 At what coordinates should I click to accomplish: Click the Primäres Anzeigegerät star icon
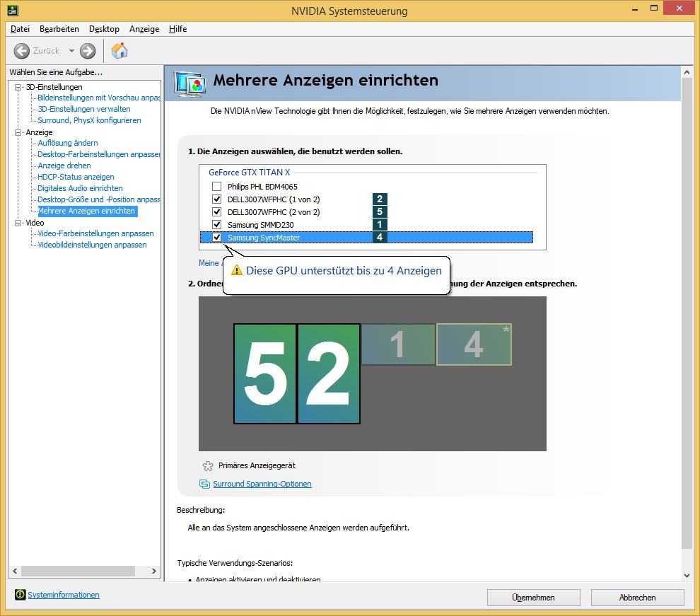208,466
